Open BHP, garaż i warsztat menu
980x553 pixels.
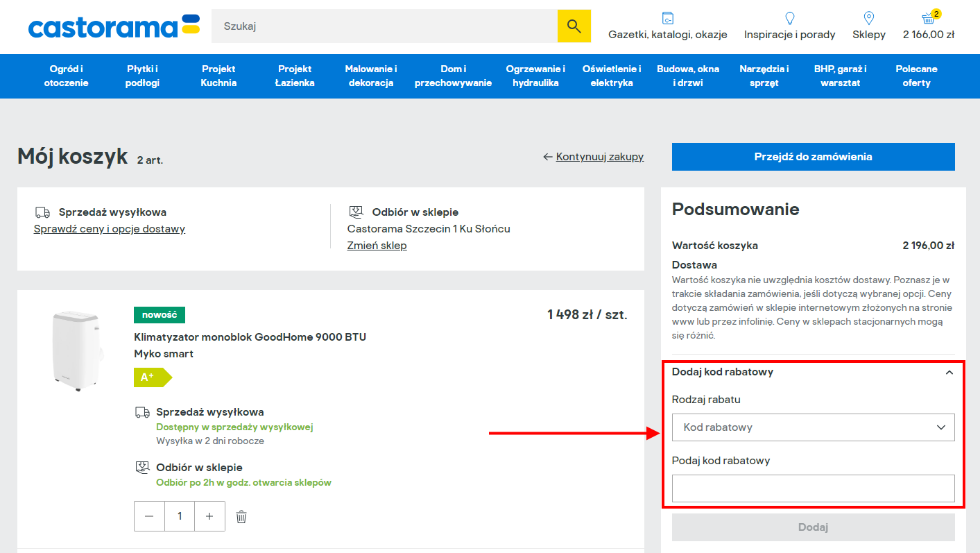coord(841,76)
